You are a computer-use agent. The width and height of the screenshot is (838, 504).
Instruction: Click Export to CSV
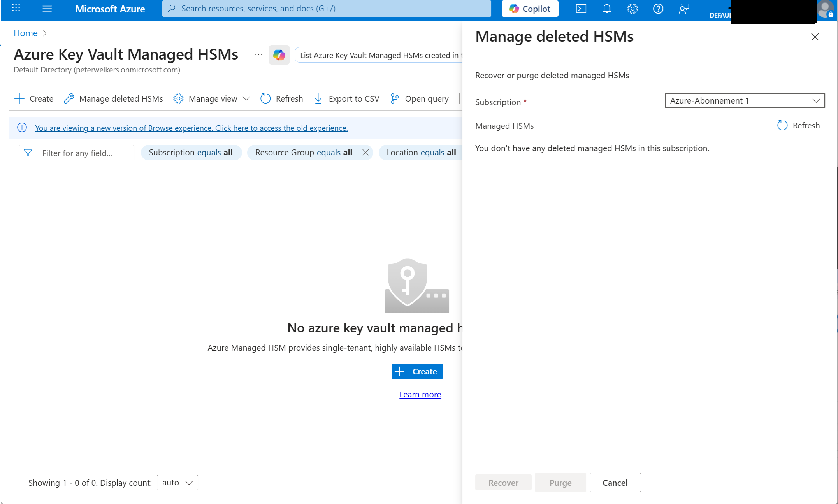[346, 99]
